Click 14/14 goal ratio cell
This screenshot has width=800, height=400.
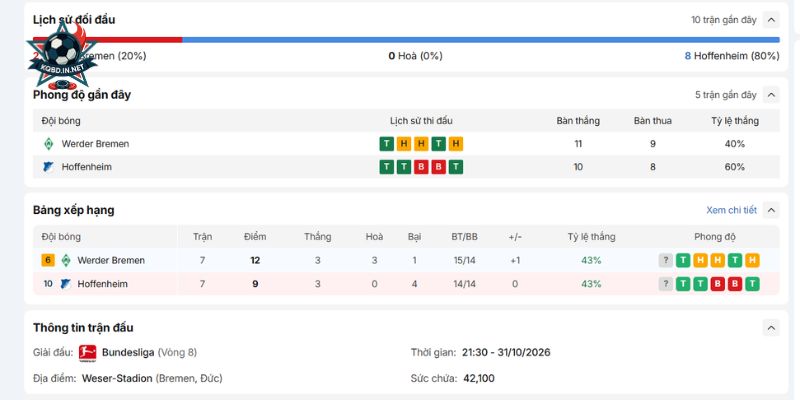(464, 284)
